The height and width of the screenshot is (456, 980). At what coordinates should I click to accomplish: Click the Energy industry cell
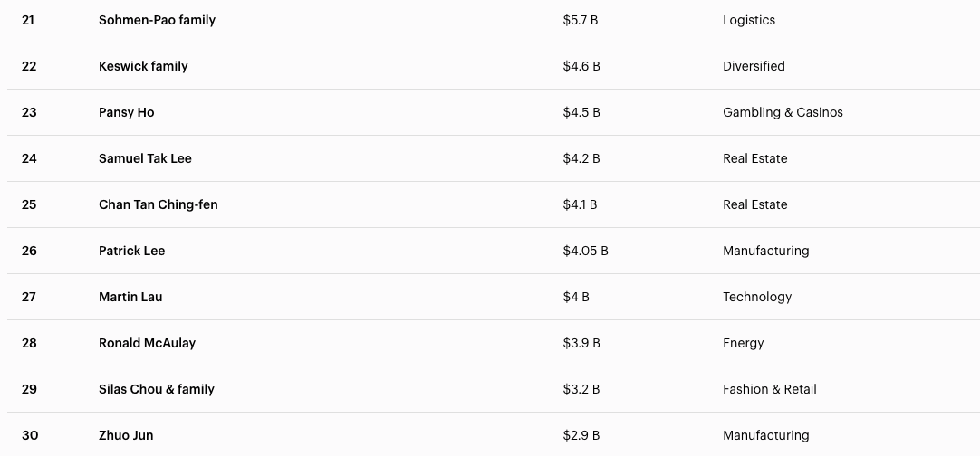point(743,343)
